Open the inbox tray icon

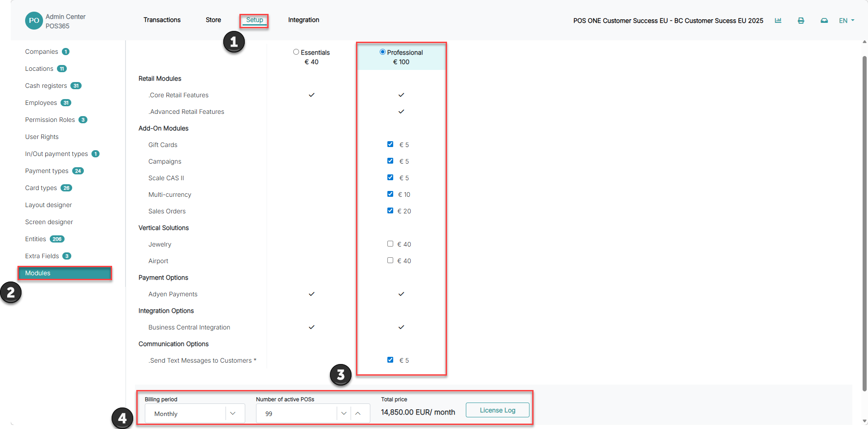pos(824,21)
